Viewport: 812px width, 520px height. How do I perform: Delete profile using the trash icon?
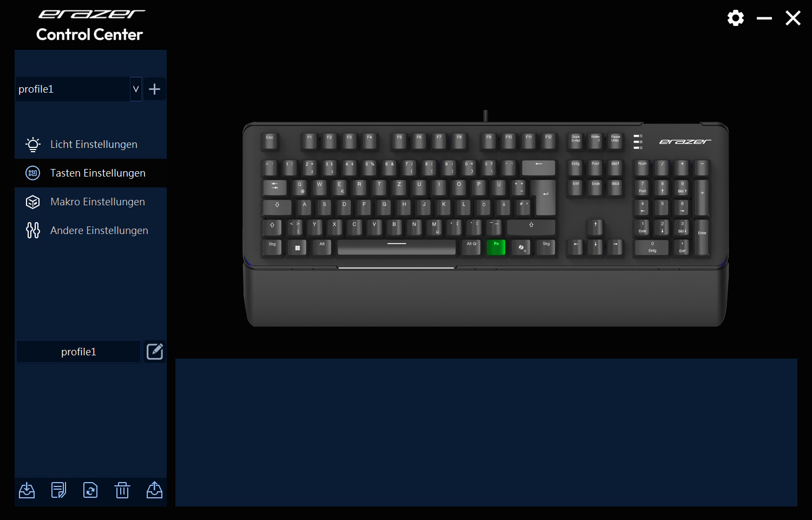pyautogui.click(x=122, y=490)
